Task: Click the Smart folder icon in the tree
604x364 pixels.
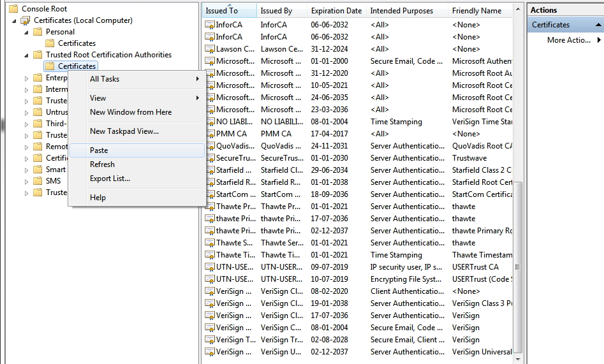Action: tap(38, 169)
